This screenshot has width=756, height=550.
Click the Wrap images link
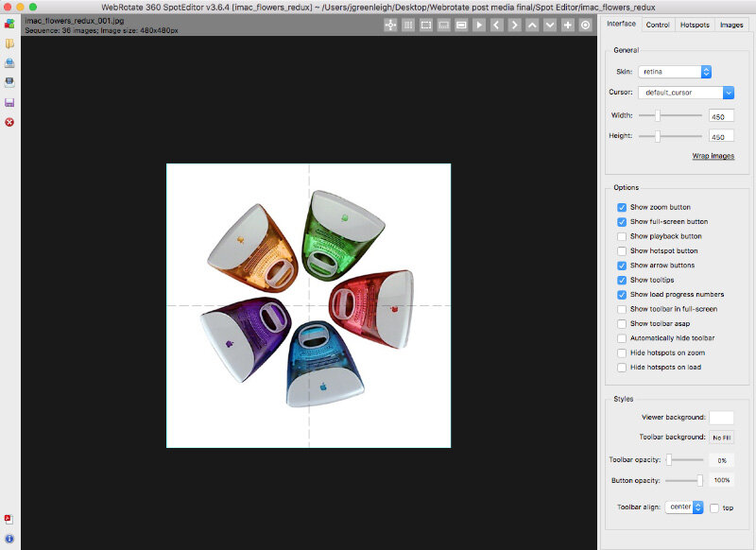(713, 156)
